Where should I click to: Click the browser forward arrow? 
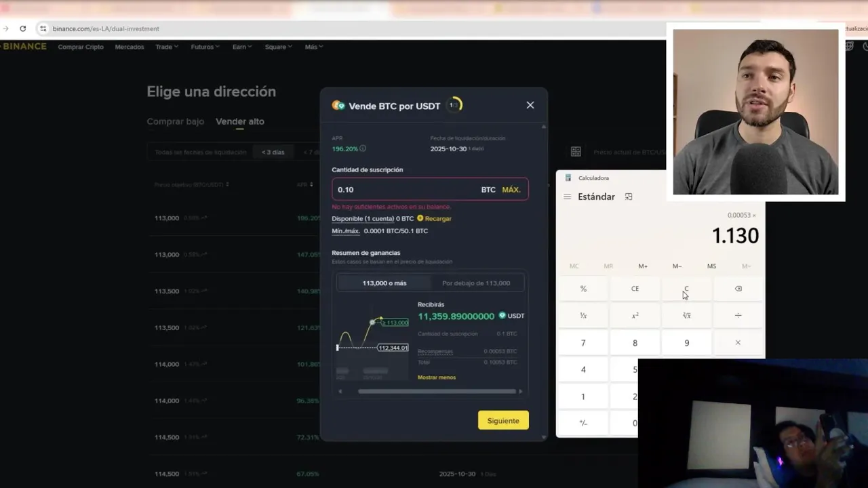(x=6, y=28)
